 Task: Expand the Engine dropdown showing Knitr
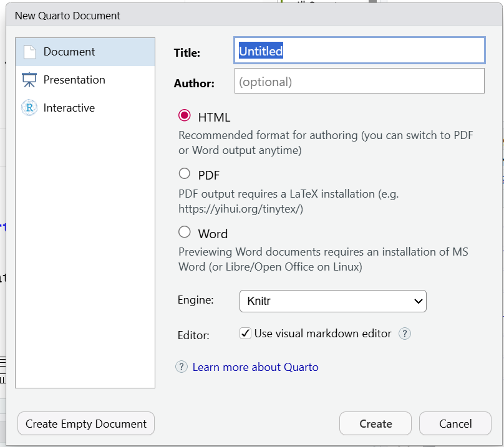(332, 301)
